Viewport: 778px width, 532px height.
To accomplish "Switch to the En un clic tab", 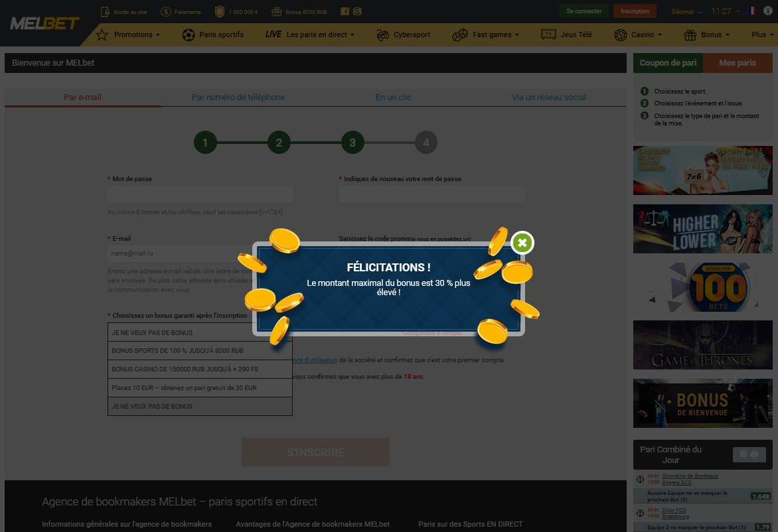I will pos(394,97).
